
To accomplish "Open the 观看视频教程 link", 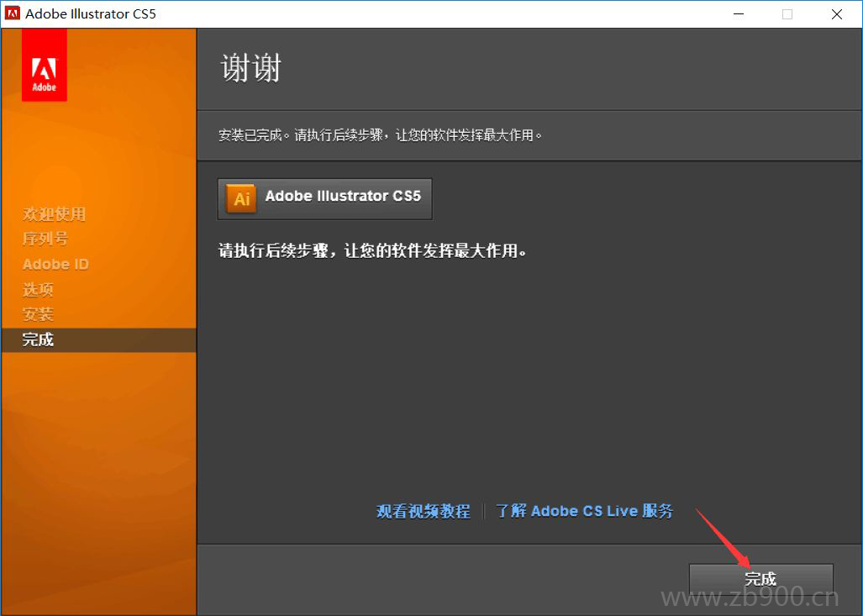I will click(423, 511).
